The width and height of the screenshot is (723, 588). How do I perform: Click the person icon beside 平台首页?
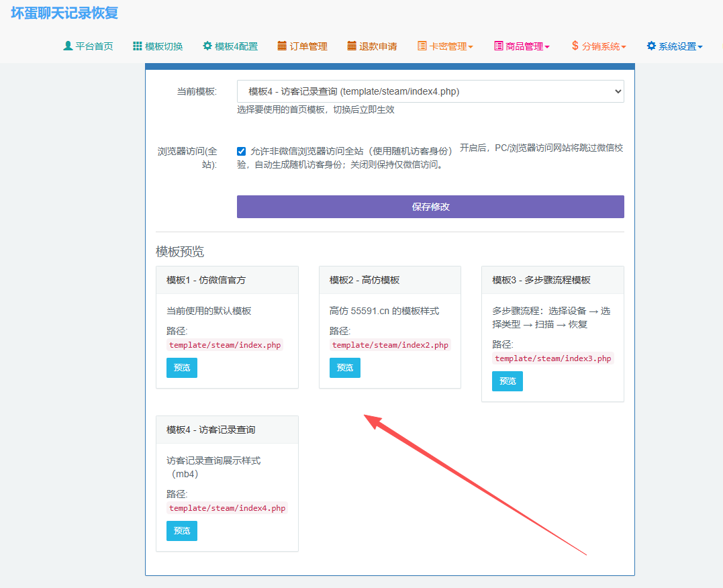pos(67,46)
